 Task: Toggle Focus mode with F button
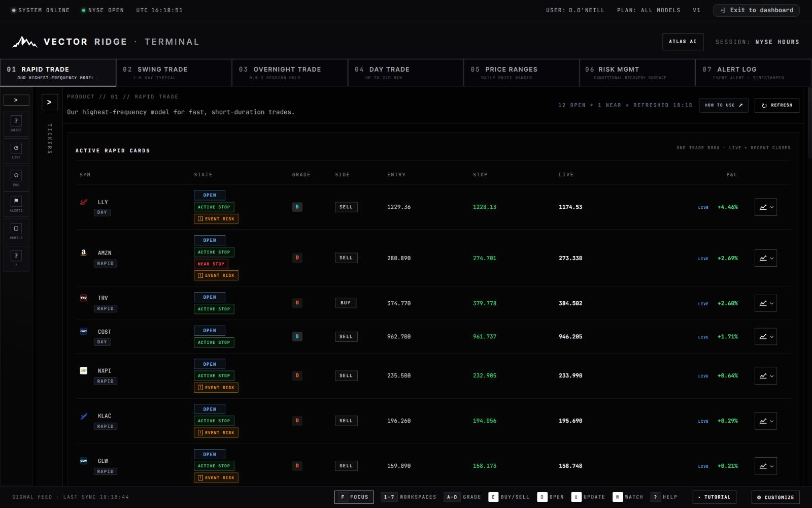point(354,497)
